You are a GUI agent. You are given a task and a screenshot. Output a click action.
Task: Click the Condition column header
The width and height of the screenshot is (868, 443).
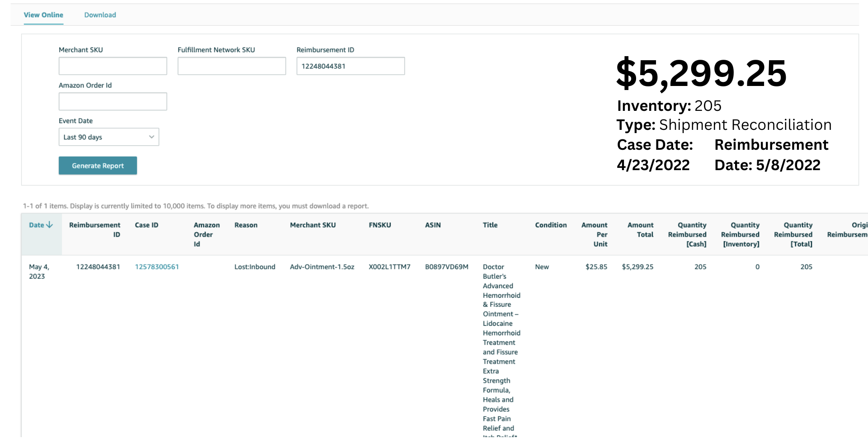[x=551, y=225]
